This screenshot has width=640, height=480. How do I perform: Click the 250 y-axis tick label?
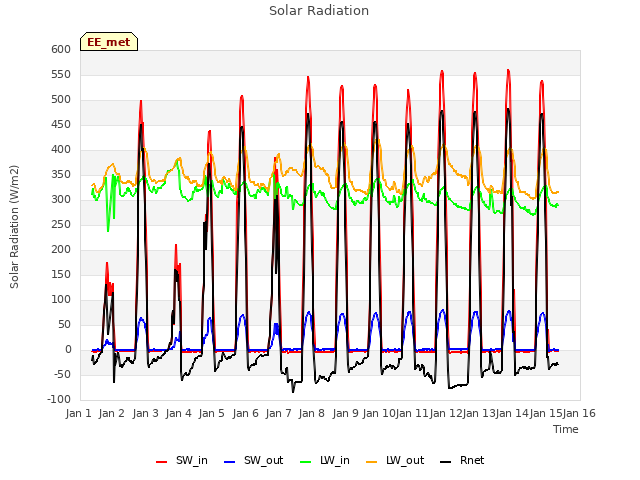click(x=61, y=224)
